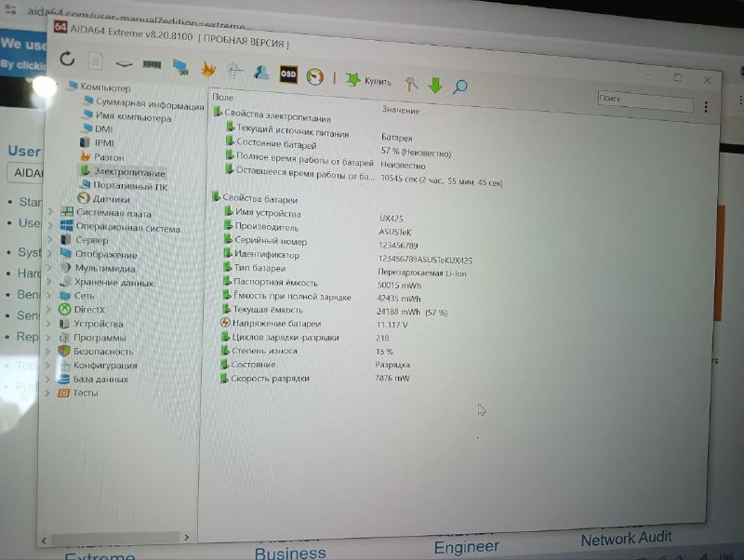The image size is (744, 560).
Task: Click the magnifying glass search icon
Action: click(x=459, y=87)
